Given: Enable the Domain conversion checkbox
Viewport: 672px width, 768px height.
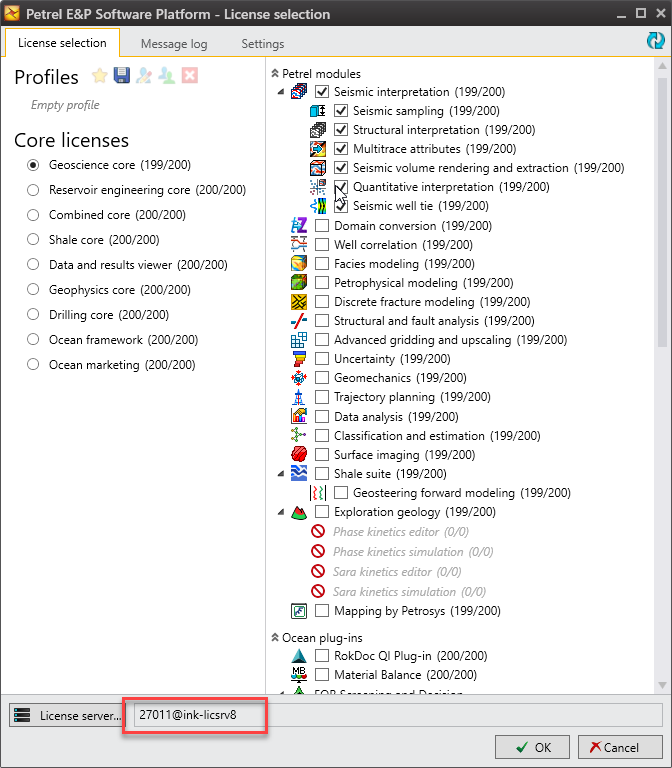Looking at the screenshot, I should coord(322,225).
